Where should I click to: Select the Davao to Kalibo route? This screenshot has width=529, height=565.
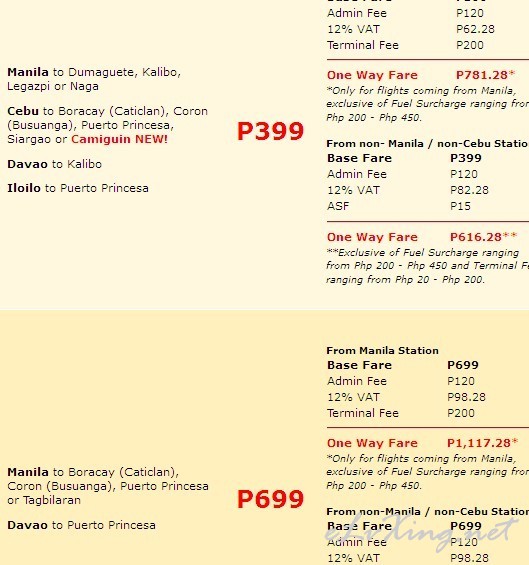(x=54, y=164)
